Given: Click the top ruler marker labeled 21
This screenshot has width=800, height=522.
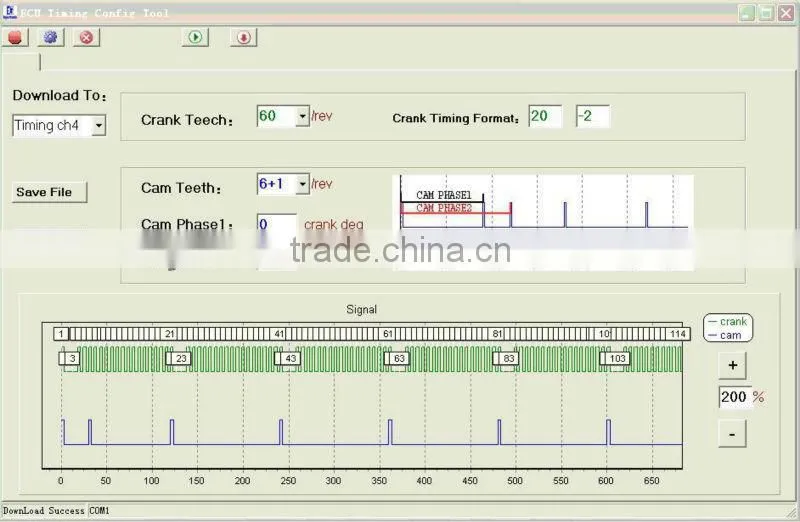Looking at the screenshot, I should pyautogui.click(x=169, y=334).
